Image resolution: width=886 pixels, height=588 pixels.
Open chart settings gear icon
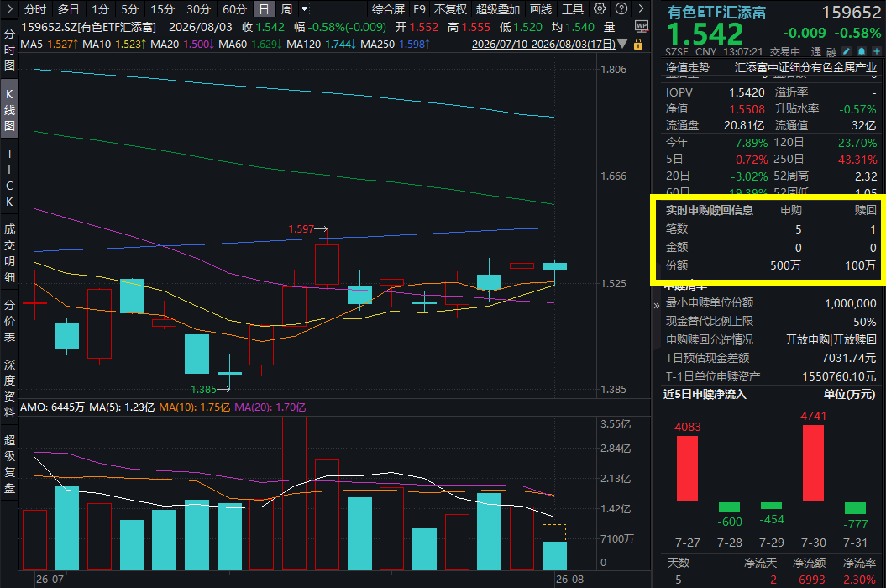(x=600, y=8)
